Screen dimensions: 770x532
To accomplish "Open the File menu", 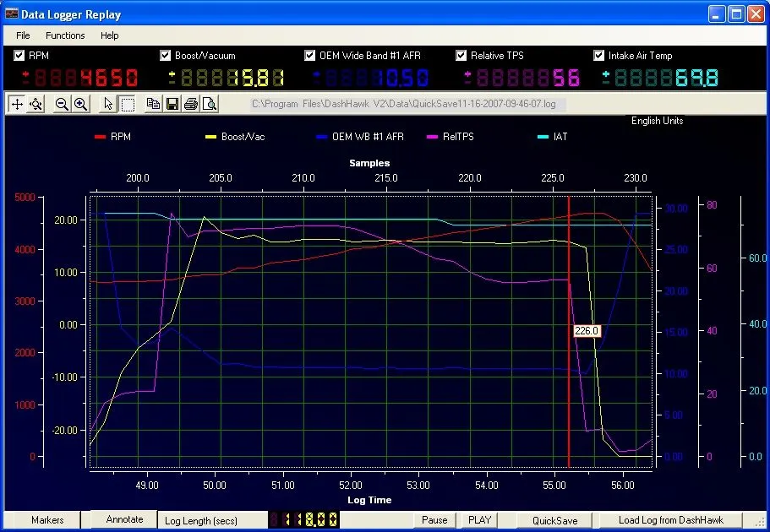I will tap(23, 35).
